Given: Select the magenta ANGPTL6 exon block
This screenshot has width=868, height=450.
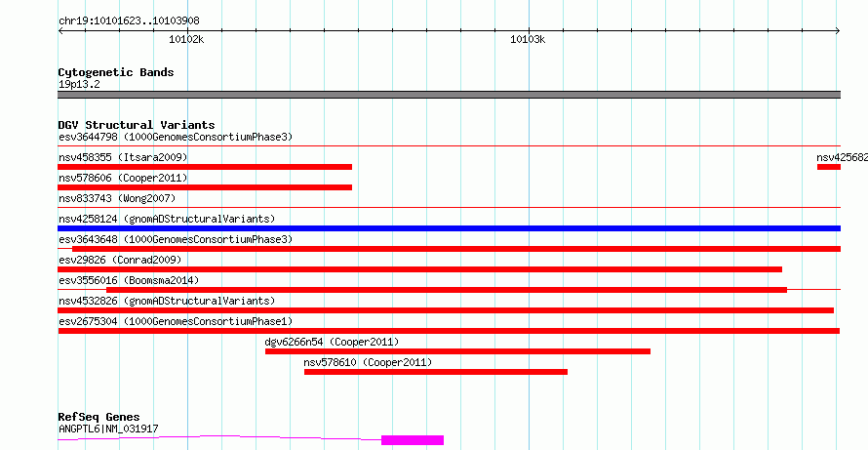Looking at the screenshot, I should point(413,440).
